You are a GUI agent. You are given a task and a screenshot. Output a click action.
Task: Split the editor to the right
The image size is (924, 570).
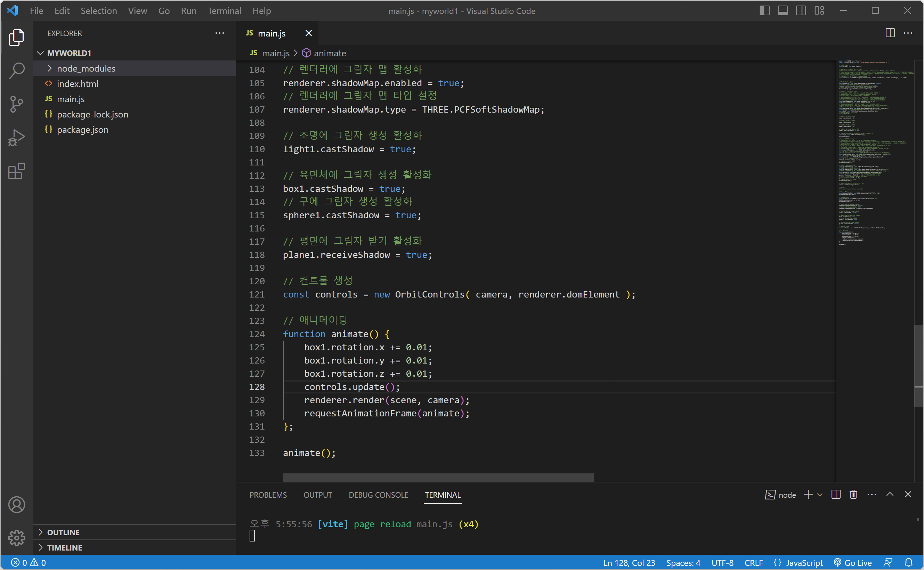pos(890,33)
